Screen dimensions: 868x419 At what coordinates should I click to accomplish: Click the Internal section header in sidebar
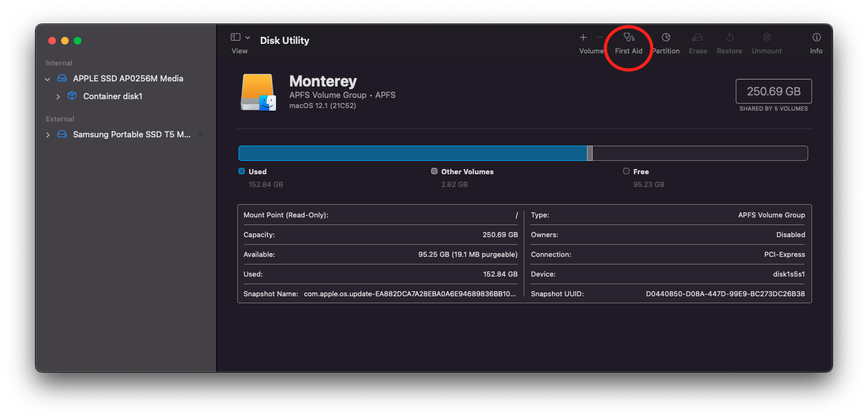[x=59, y=63]
